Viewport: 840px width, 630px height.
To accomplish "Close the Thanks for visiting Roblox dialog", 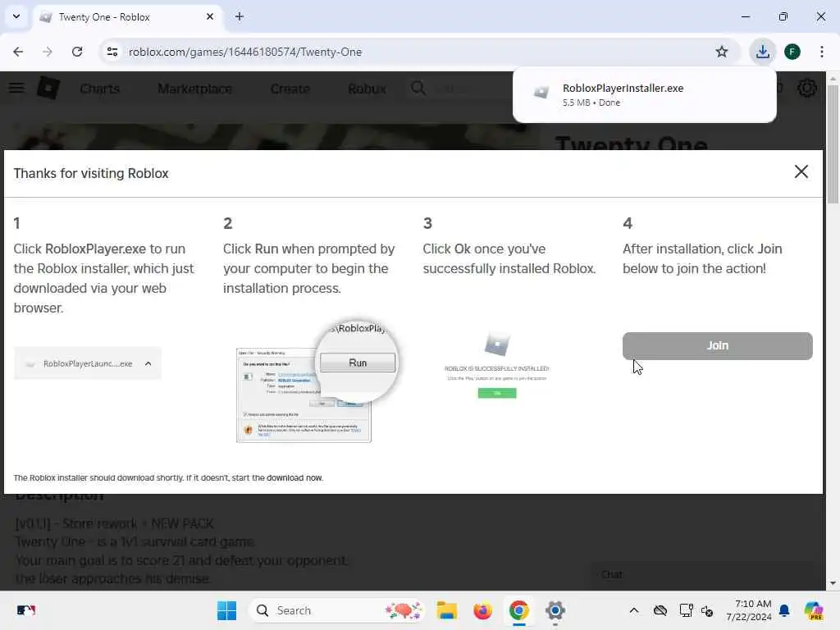I will pyautogui.click(x=801, y=171).
